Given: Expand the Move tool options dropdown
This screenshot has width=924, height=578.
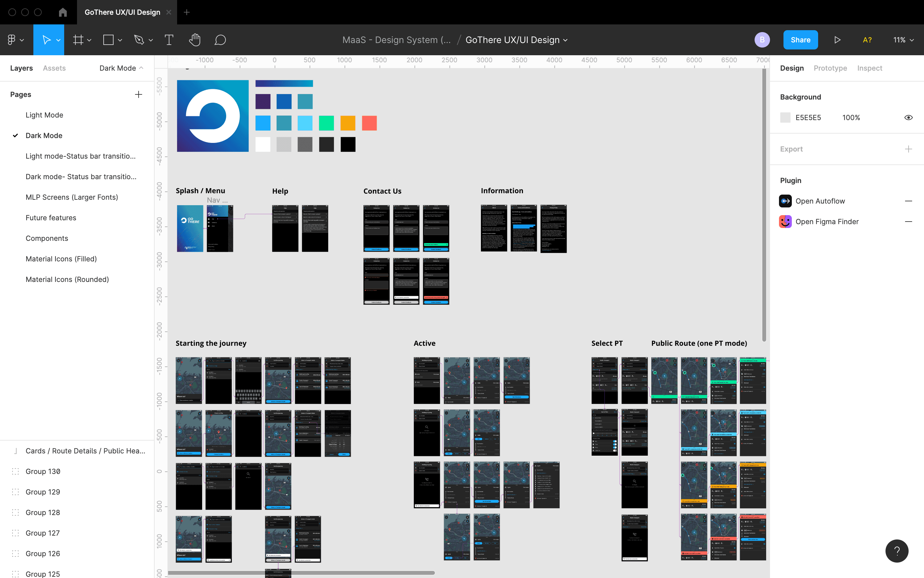Looking at the screenshot, I should [58, 40].
